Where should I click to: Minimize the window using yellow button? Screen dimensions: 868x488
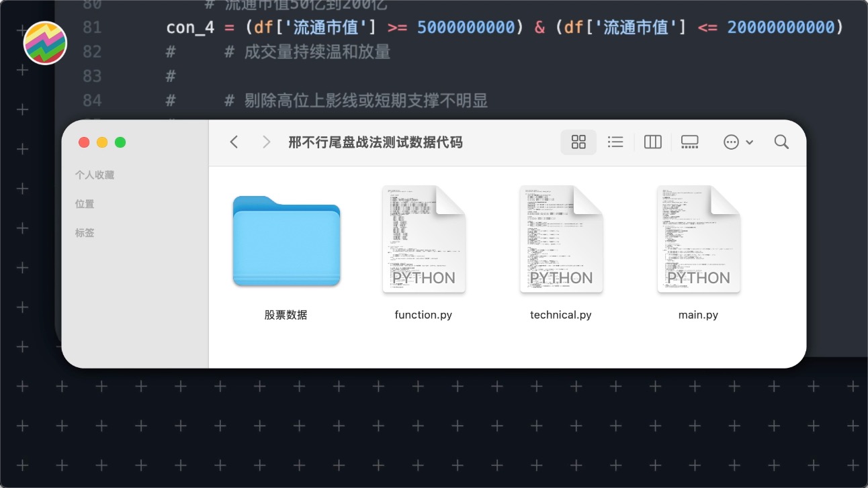pyautogui.click(x=102, y=142)
